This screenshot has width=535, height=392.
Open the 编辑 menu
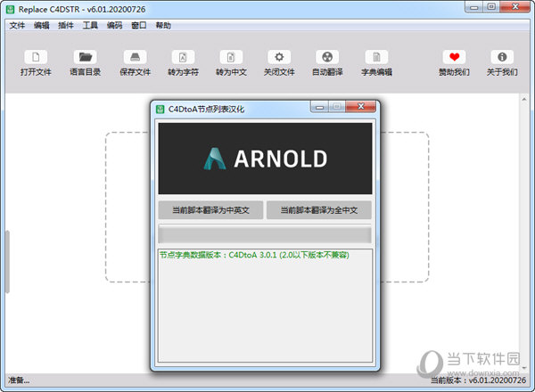[42, 26]
